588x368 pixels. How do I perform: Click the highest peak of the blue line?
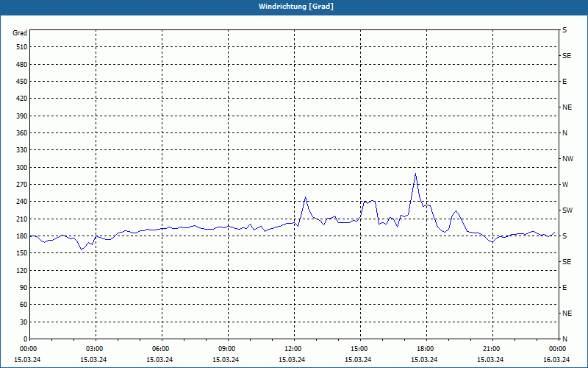[x=415, y=174]
